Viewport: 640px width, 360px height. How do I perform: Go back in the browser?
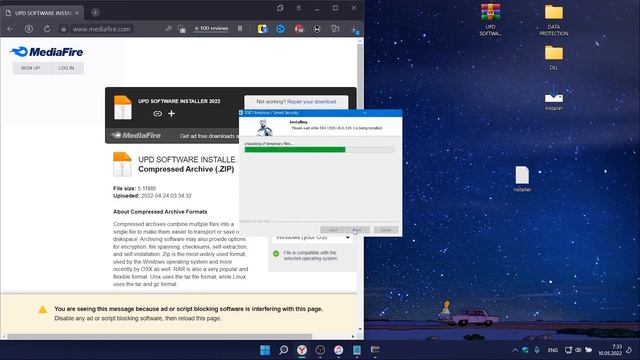10,29
